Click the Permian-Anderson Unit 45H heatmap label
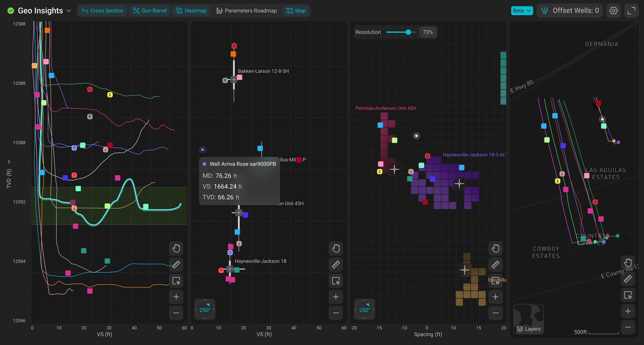Screen dimensions: 644x345 (386, 108)
